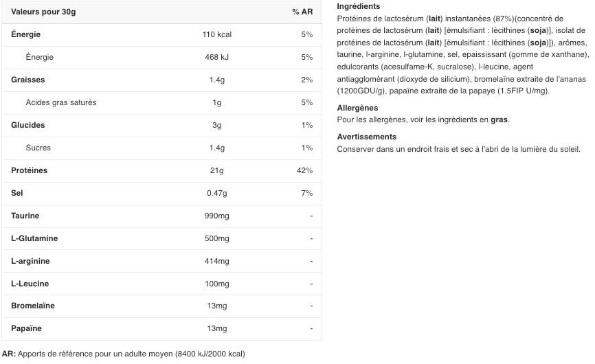Select the L-Leucine row label

(30, 284)
